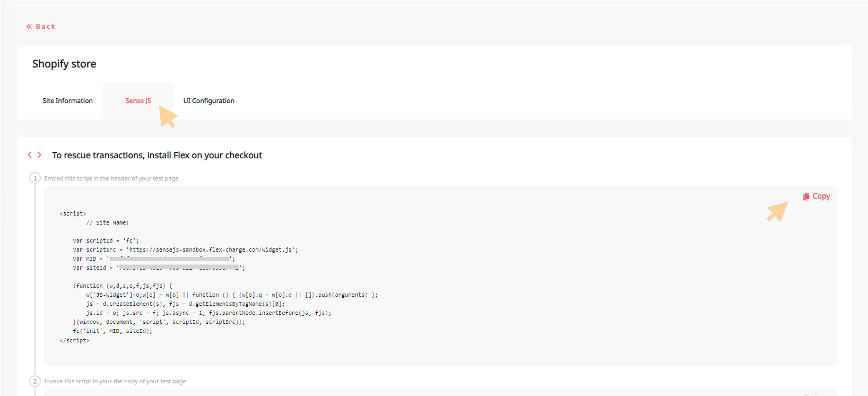This screenshot has height=396, width=868.
Task: Click the double-chevron Back icon
Action: coord(29,27)
